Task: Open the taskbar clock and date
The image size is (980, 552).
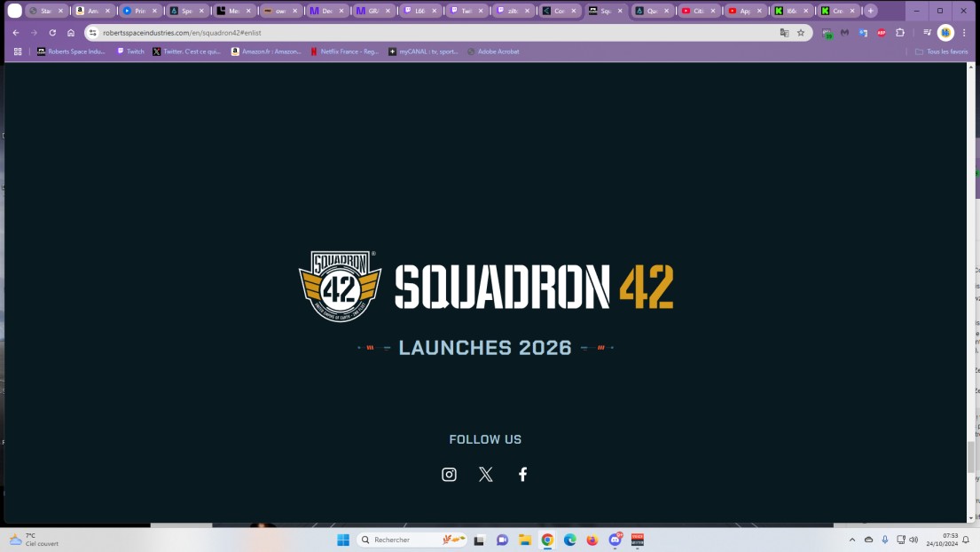Action: click(942, 540)
